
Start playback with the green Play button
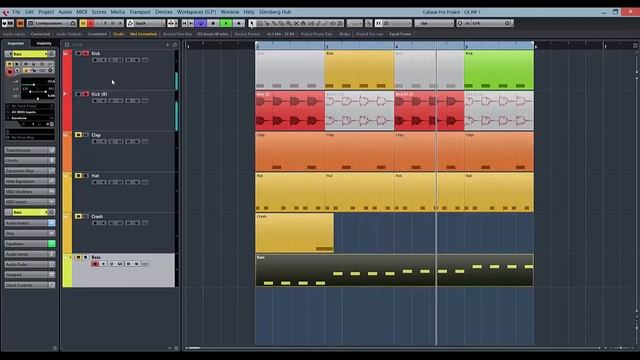[226, 23]
